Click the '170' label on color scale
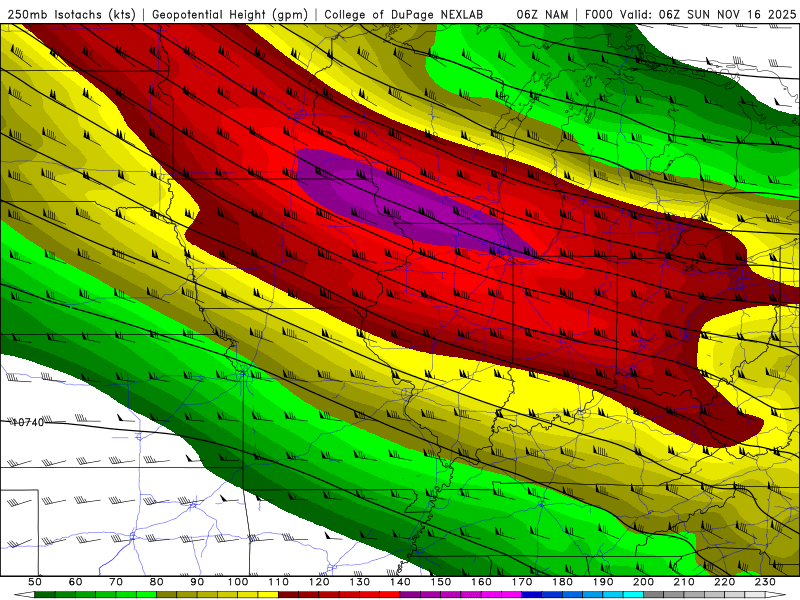The width and height of the screenshot is (800, 600). coord(521,582)
